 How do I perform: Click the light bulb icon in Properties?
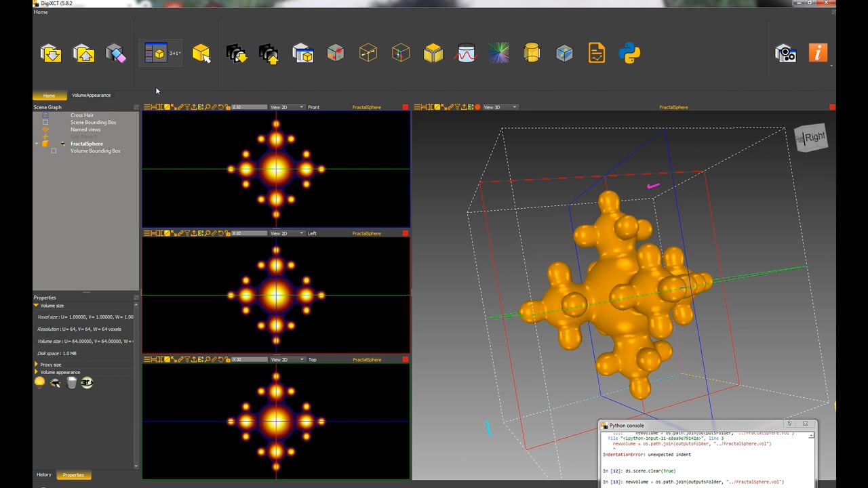(39, 382)
